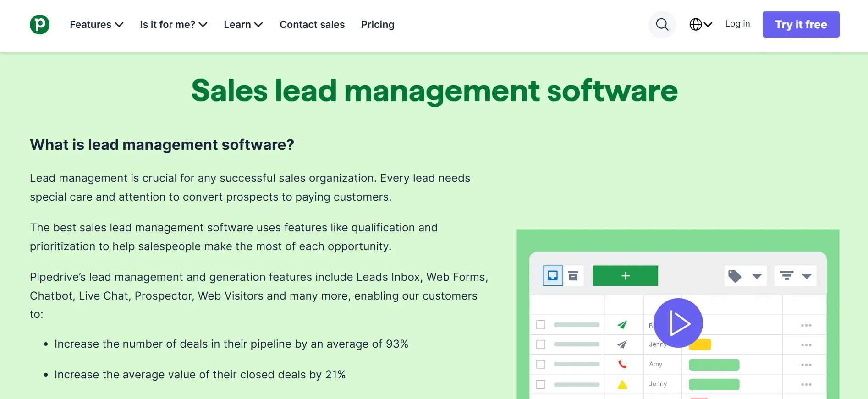Click the Try it free button
Screen dimensions: 868x399
tap(801, 24)
